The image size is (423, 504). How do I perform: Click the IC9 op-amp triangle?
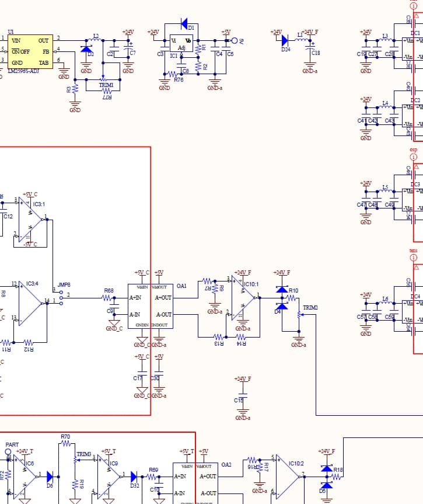coord(109,477)
